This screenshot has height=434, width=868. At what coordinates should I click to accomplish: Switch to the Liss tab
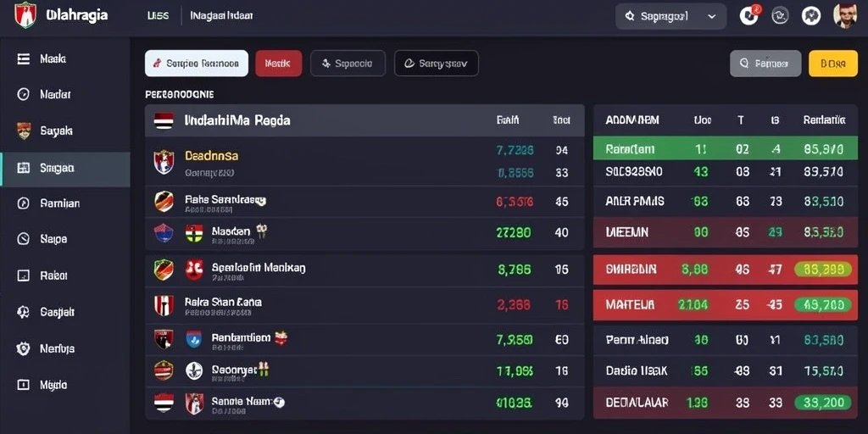pyautogui.click(x=158, y=16)
